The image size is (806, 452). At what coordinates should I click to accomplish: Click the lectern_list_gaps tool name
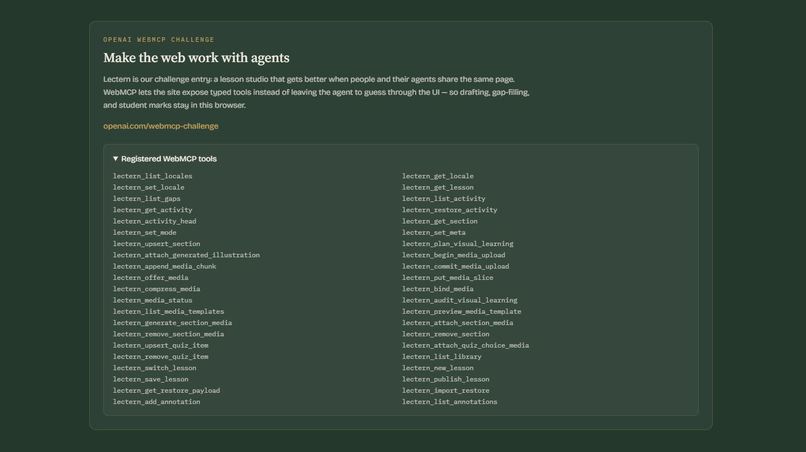coord(146,198)
